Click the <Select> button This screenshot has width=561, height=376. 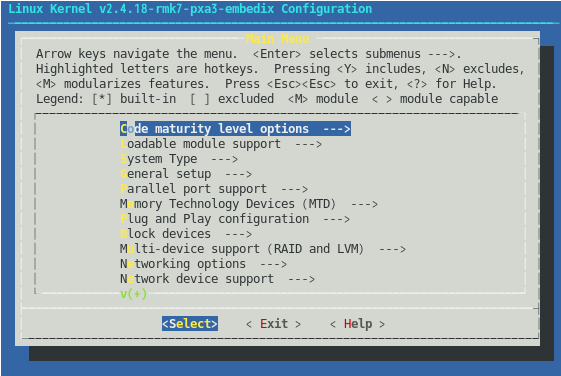coord(190,324)
